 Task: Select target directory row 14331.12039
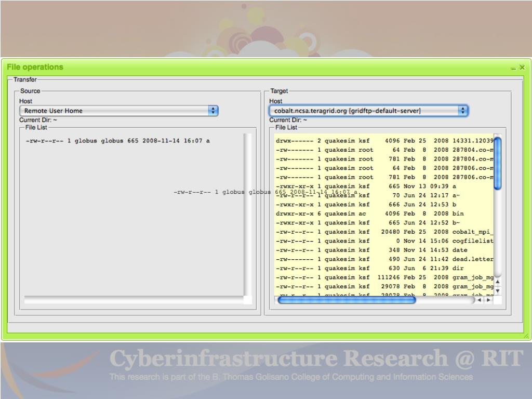tap(384, 141)
